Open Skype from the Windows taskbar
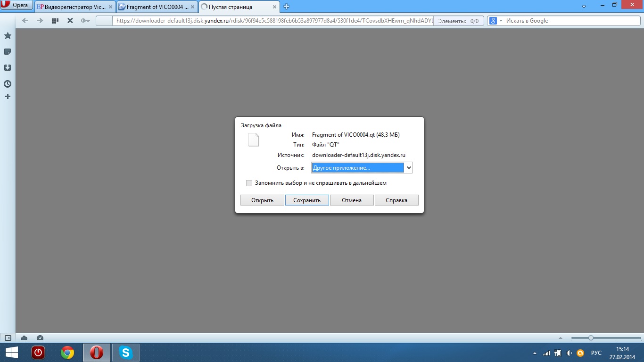The height and width of the screenshot is (362, 644). coord(126,353)
